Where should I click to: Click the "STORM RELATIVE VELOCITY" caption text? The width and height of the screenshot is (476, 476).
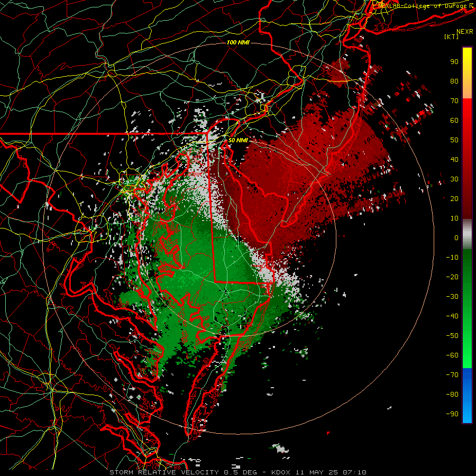point(164,472)
